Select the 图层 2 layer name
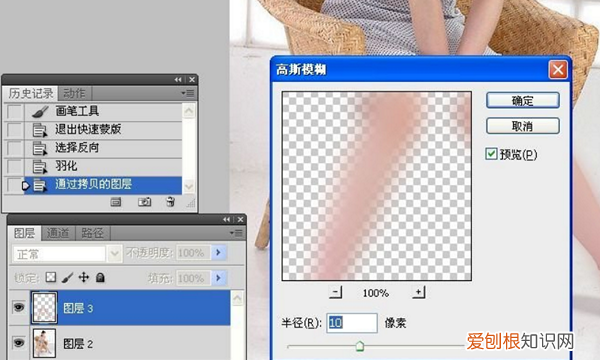 pyautogui.click(x=78, y=344)
